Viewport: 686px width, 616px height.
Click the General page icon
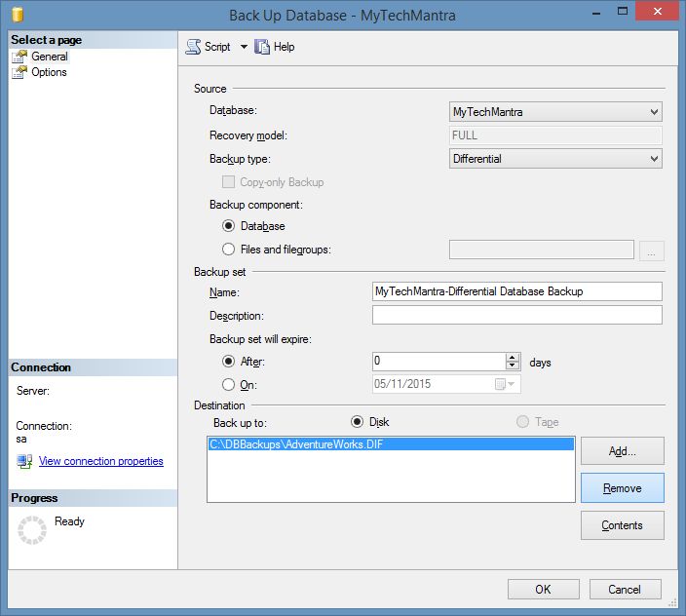[19, 57]
